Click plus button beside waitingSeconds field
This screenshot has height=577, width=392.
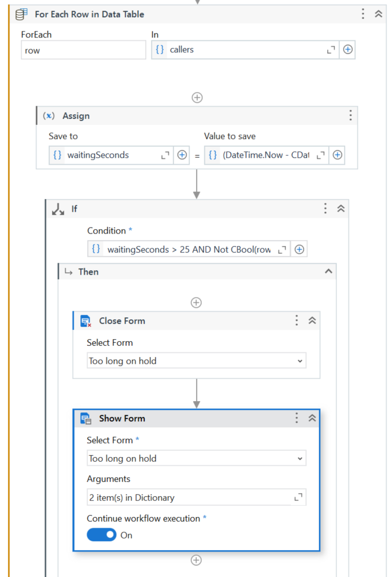[x=182, y=155]
